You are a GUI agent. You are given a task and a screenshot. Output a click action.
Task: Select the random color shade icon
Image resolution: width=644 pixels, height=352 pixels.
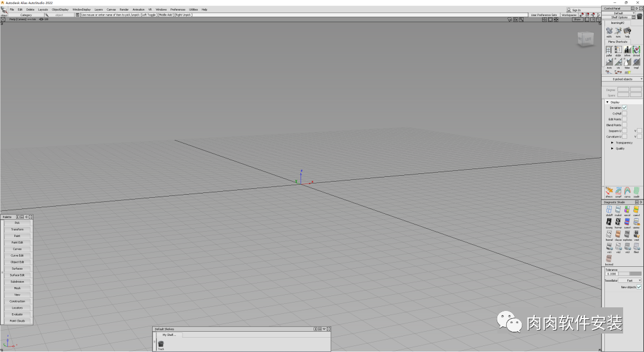point(627,209)
